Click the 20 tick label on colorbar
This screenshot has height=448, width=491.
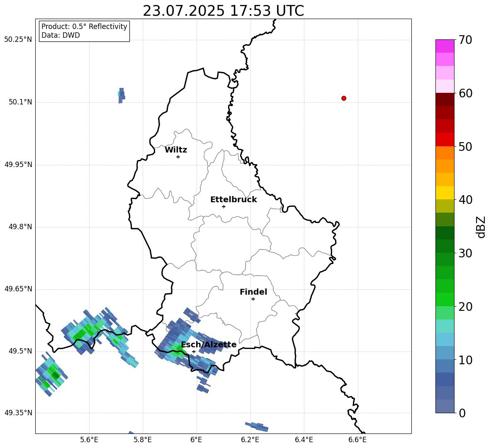465,307
